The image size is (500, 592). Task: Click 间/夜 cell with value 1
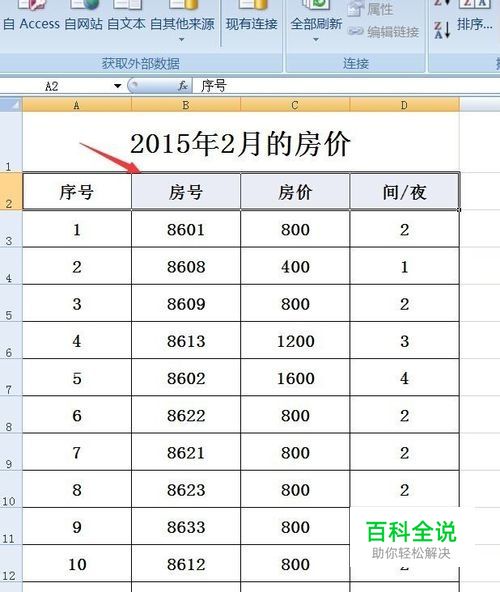pos(404,266)
